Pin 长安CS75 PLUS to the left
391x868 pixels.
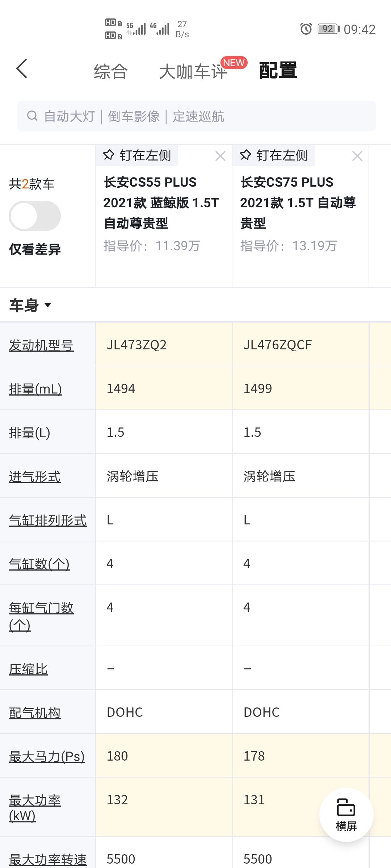click(274, 156)
